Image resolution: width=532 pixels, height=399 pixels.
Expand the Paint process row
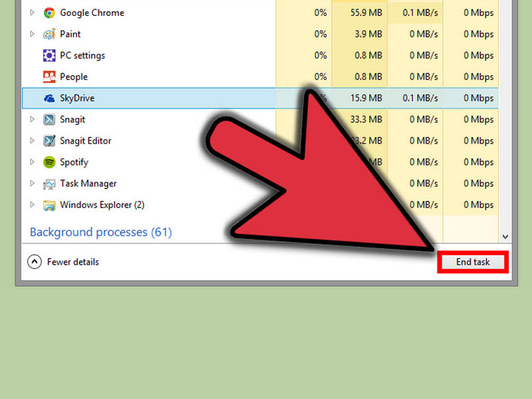click(x=32, y=34)
